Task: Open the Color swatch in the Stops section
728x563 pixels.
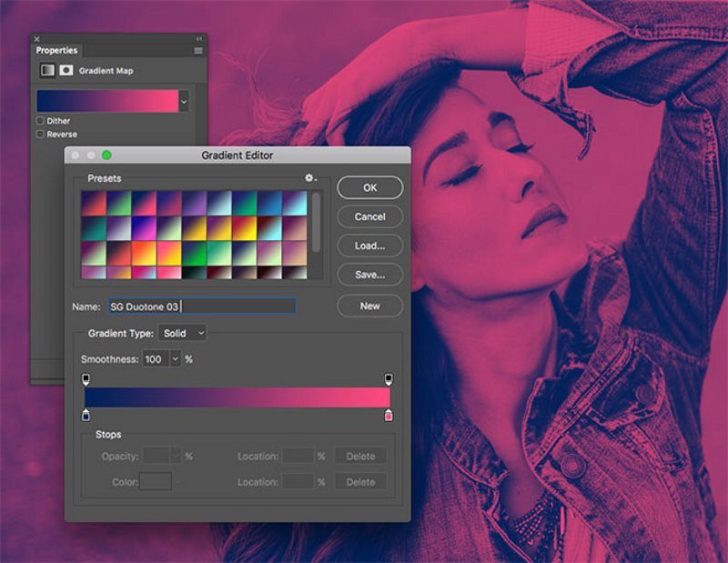Action: coord(157,482)
